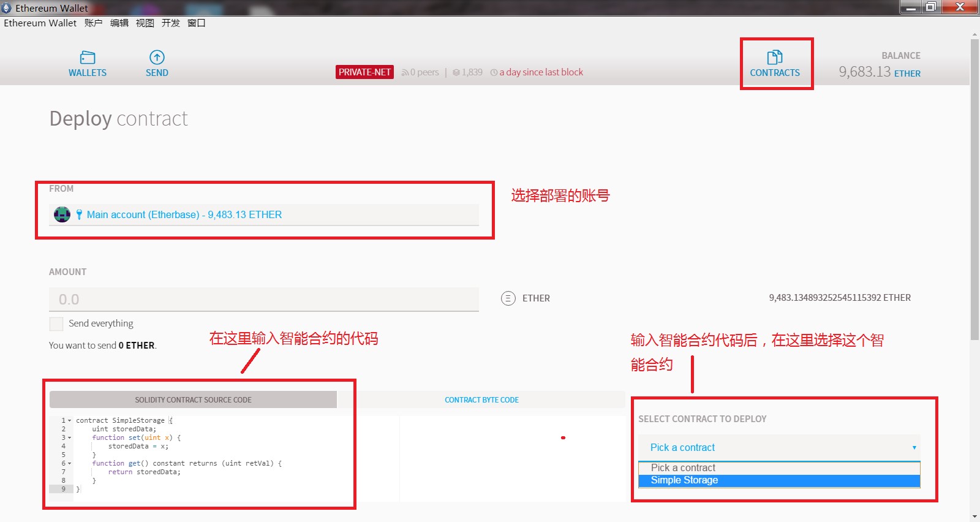This screenshot has height=522, width=980.
Task: Click the Ether unit circle icon
Action: (508, 298)
